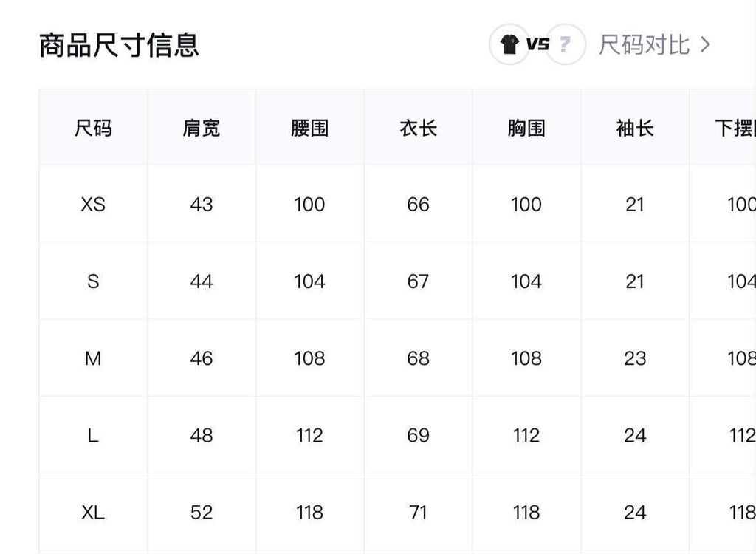Select the XS size row label
This screenshot has width=756, height=554.
pos(93,205)
